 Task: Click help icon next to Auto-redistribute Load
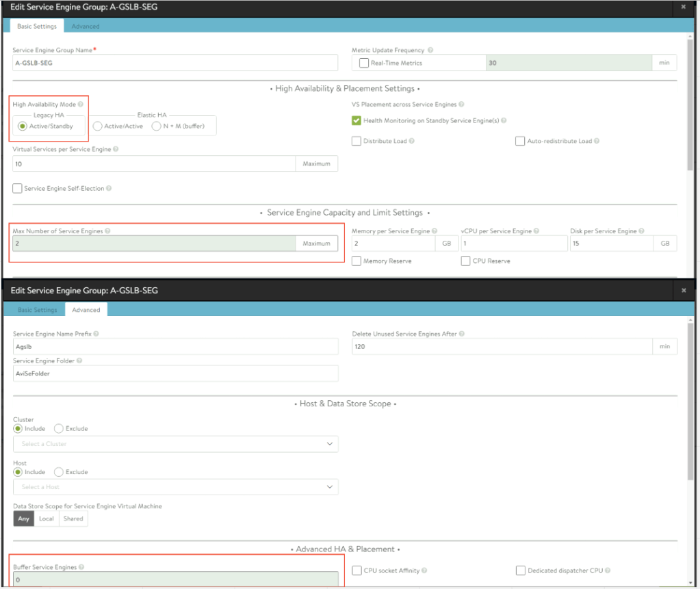point(597,141)
